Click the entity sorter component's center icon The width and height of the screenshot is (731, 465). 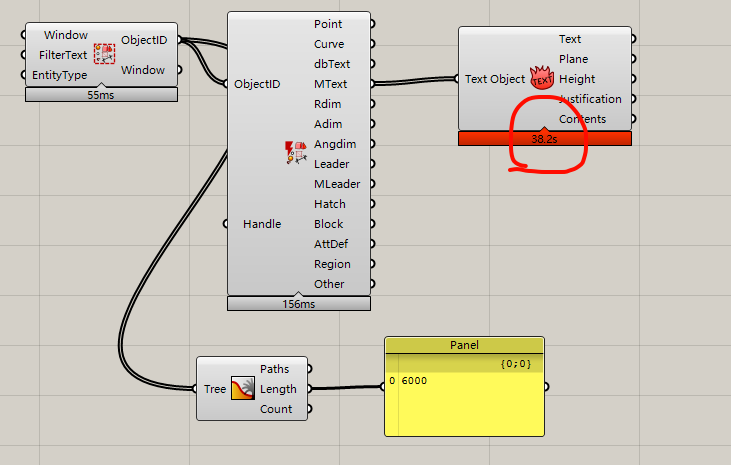[296, 153]
